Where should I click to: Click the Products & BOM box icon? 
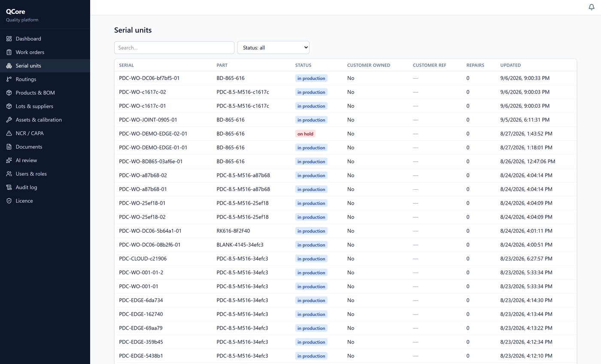click(9, 93)
